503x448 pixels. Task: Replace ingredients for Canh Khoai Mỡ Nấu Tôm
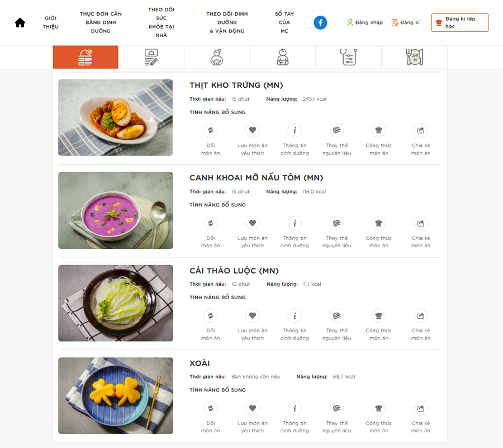pyautogui.click(x=336, y=223)
